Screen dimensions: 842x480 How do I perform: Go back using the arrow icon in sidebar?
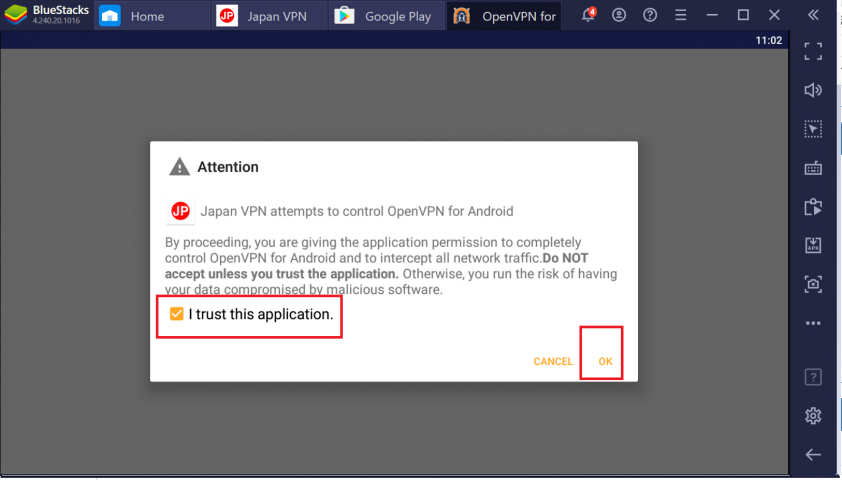[x=813, y=455]
